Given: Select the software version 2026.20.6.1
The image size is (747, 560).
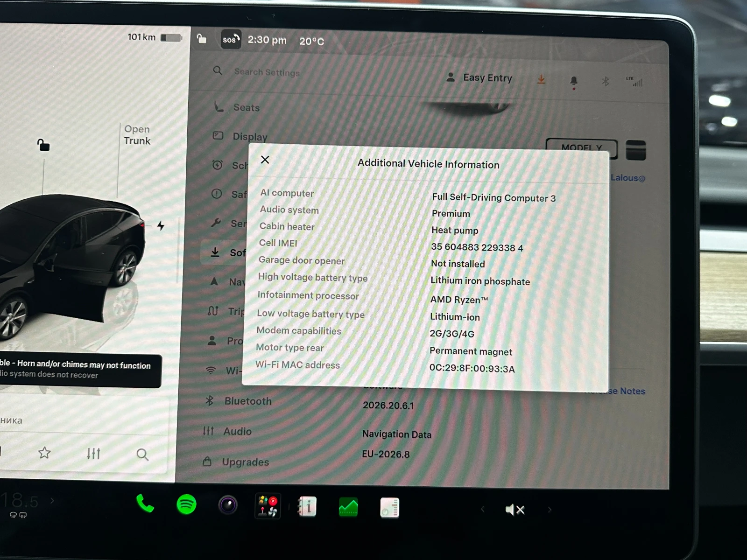Looking at the screenshot, I should (388, 406).
